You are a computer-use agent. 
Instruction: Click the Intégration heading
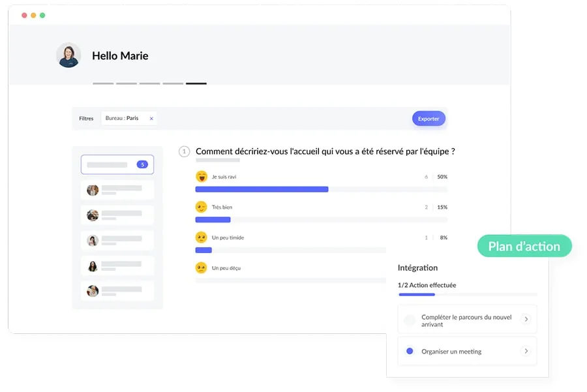(417, 267)
